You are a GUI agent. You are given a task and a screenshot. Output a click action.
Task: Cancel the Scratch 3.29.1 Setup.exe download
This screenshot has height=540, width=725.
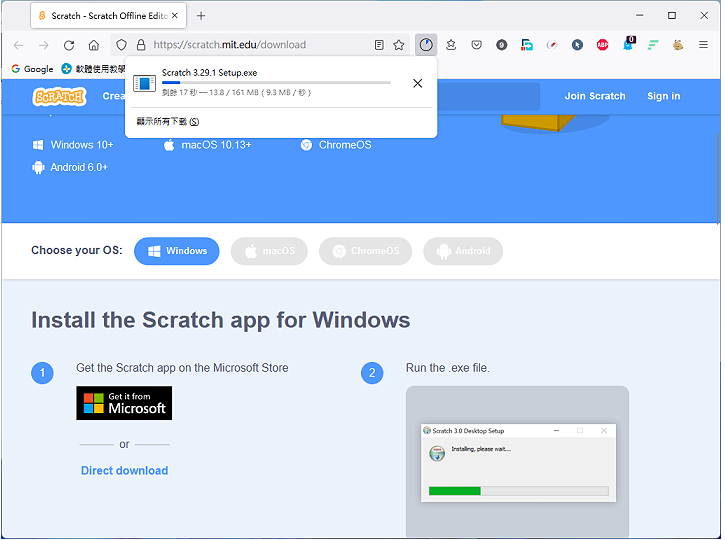pyautogui.click(x=418, y=83)
